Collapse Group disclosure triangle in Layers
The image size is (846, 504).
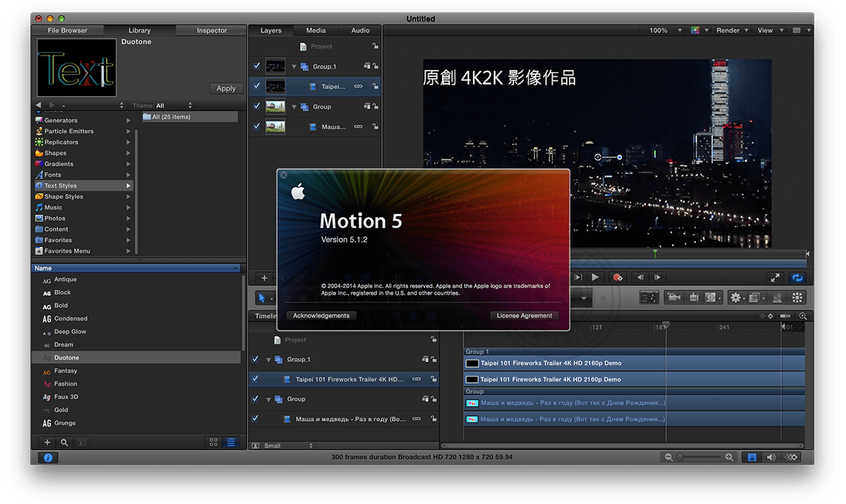point(294,106)
